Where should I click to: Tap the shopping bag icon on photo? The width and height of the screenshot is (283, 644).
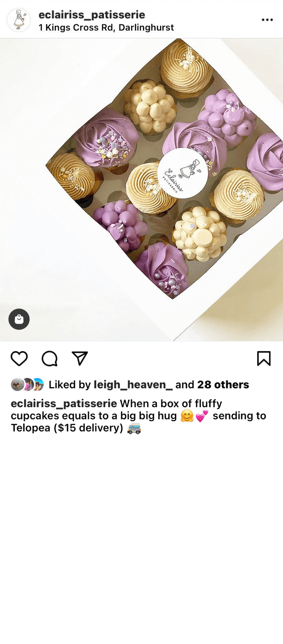pyautogui.click(x=19, y=319)
